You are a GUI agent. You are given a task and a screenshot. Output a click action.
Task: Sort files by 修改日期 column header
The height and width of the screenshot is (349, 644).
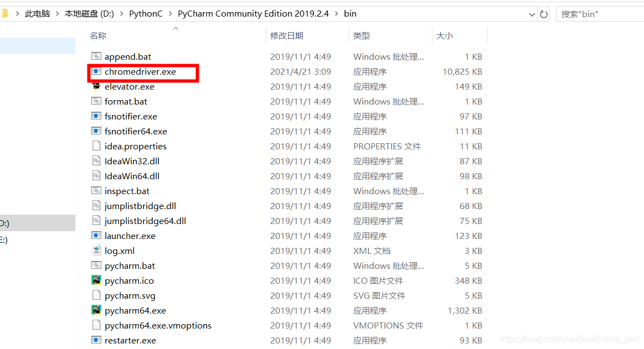pos(287,36)
